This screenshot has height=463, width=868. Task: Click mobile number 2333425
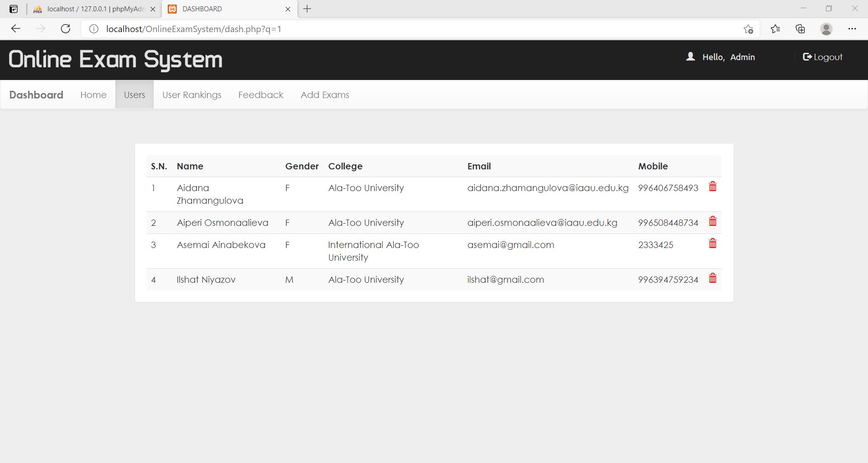[656, 245]
